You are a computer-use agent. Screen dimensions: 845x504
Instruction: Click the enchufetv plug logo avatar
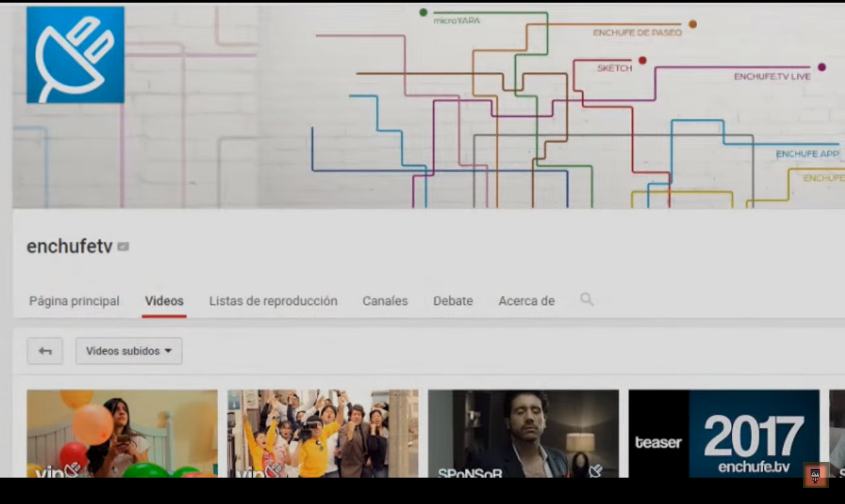[x=75, y=55]
